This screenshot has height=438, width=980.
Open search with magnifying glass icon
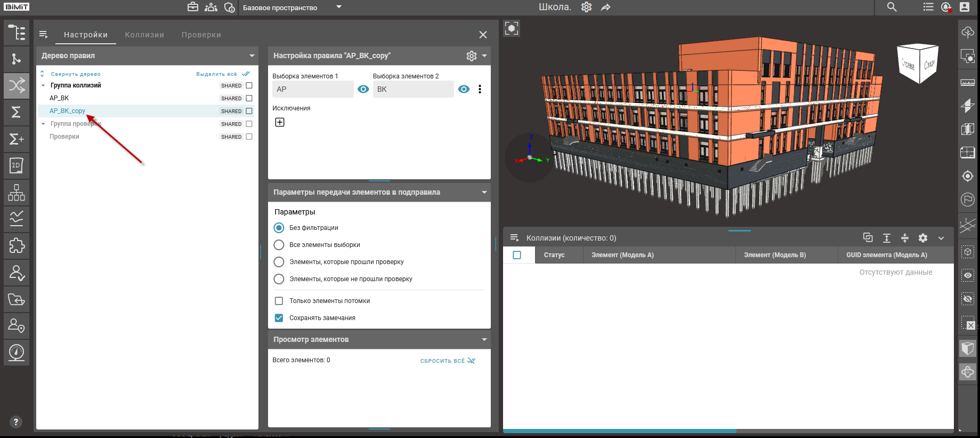click(x=892, y=7)
